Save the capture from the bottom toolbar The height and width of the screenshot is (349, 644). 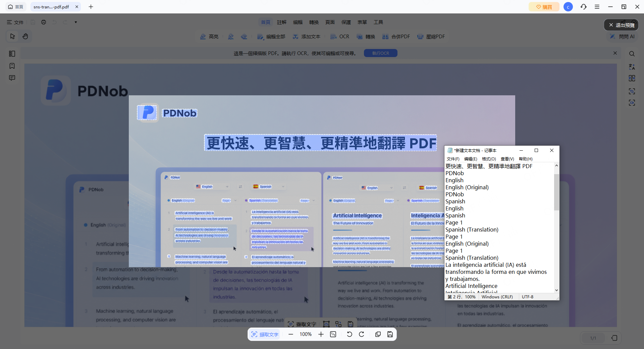tap(390, 334)
